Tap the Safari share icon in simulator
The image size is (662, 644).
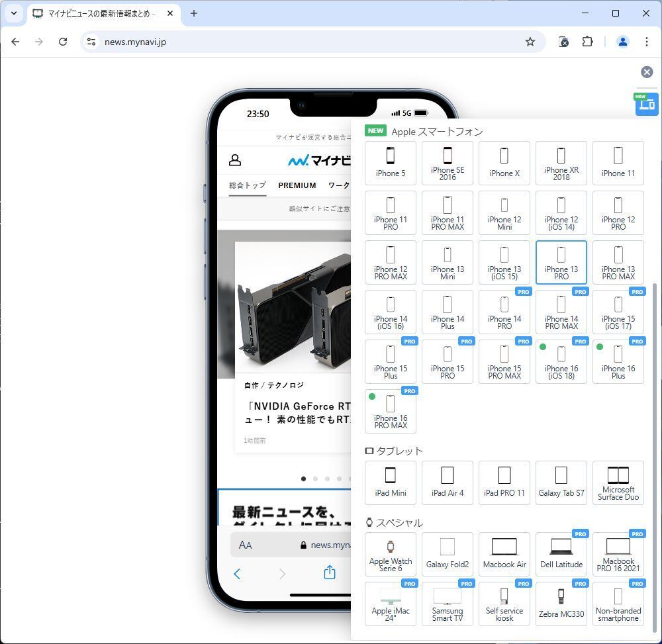coord(329,573)
